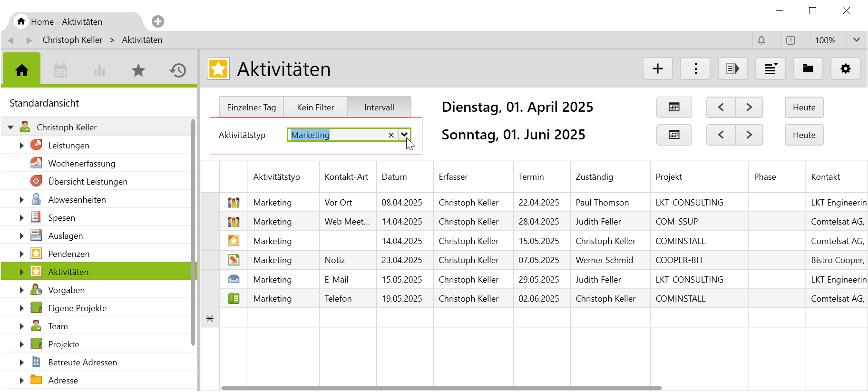Image resolution: width=868 pixels, height=392 pixels.
Task: Go to next day for start date
Action: (749, 108)
